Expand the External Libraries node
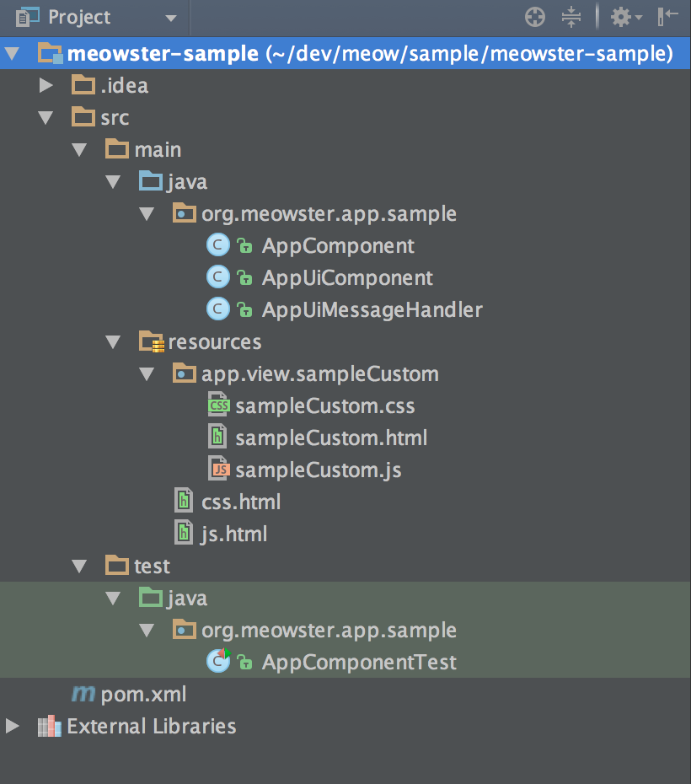 12,726
